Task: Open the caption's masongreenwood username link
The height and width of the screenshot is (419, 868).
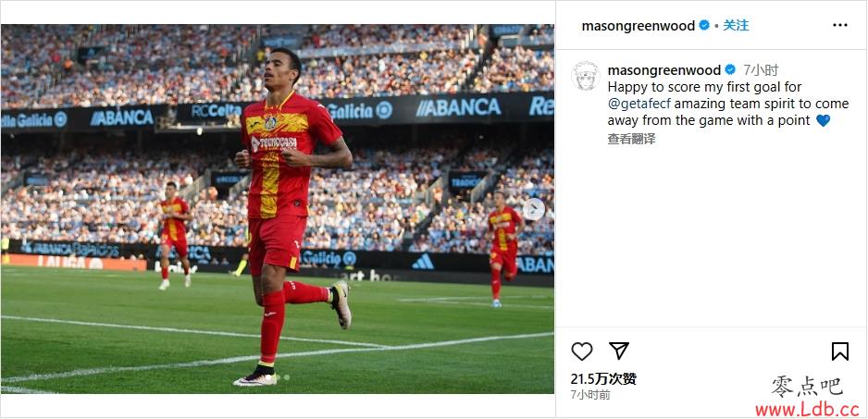Action: click(x=664, y=70)
